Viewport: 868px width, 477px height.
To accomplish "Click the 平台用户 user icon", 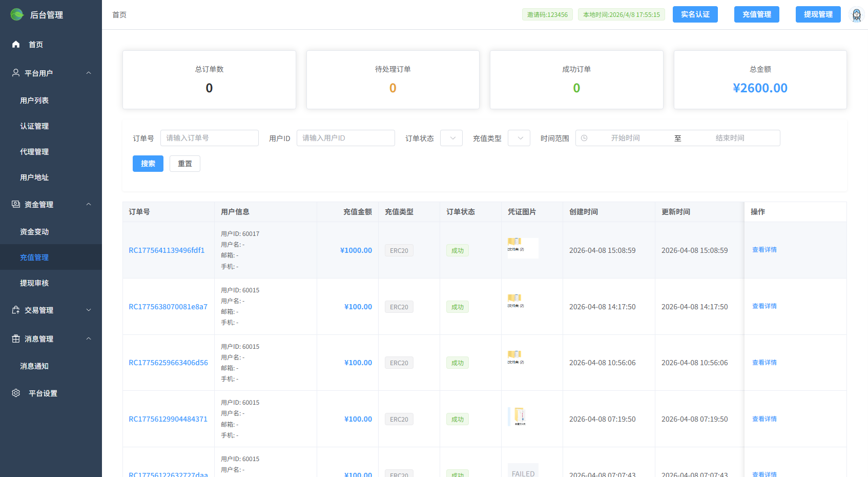I will (15, 72).
